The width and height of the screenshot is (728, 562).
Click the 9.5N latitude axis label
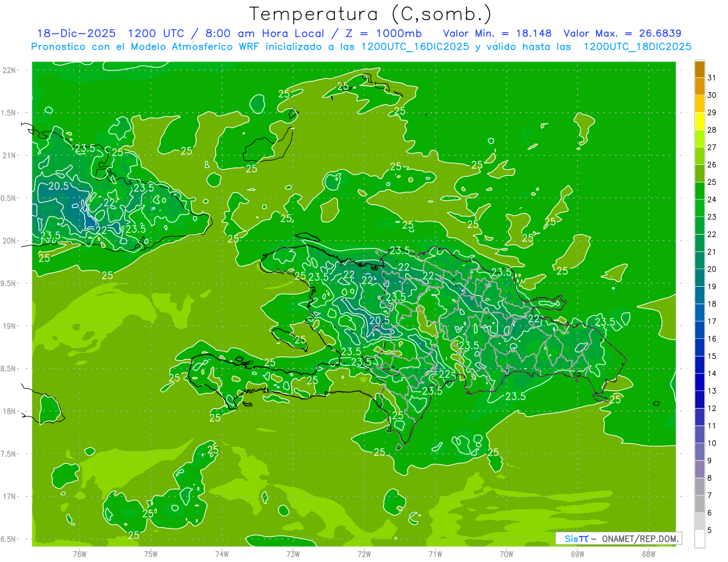point(9,284)
